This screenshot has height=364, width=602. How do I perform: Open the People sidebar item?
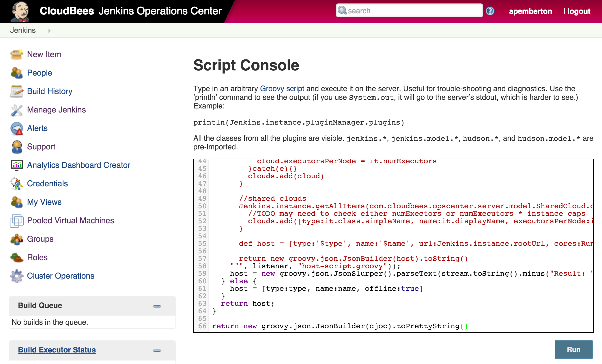40,73
